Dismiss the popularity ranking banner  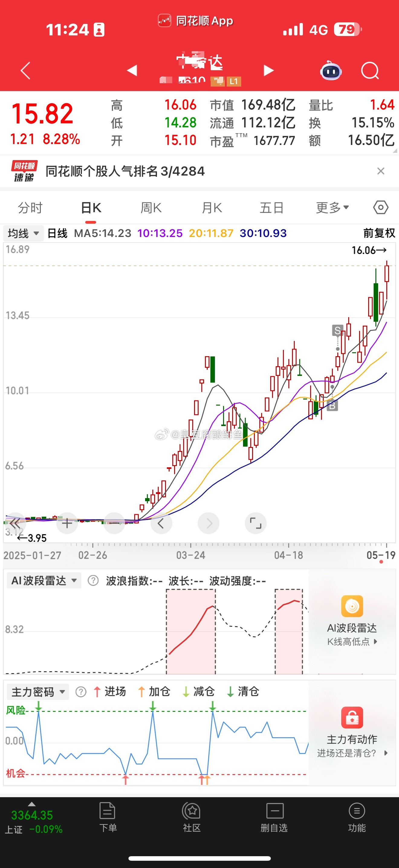click(x=381, y=171)
